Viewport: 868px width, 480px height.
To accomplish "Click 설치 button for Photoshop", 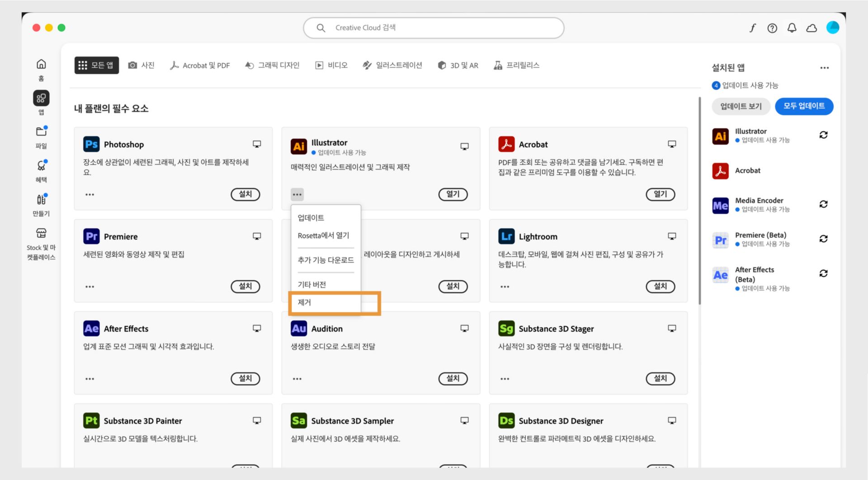I will pos(245,194).
